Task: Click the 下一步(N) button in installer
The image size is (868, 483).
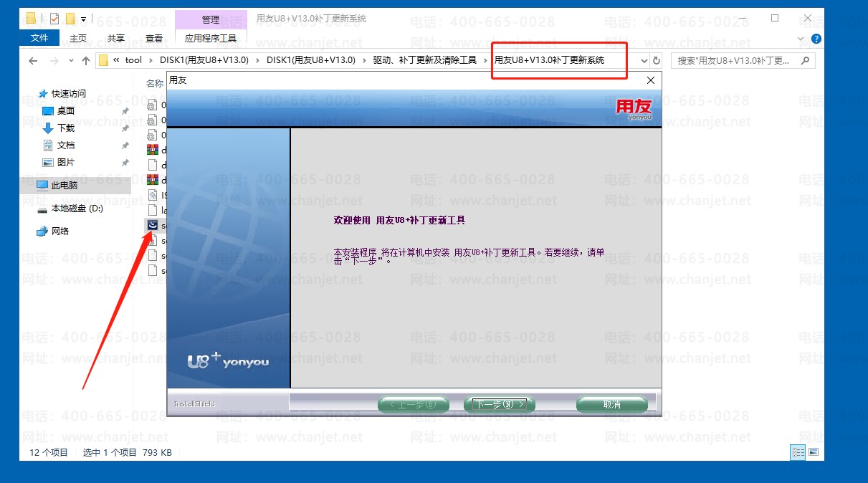Action: click(500, 405)
